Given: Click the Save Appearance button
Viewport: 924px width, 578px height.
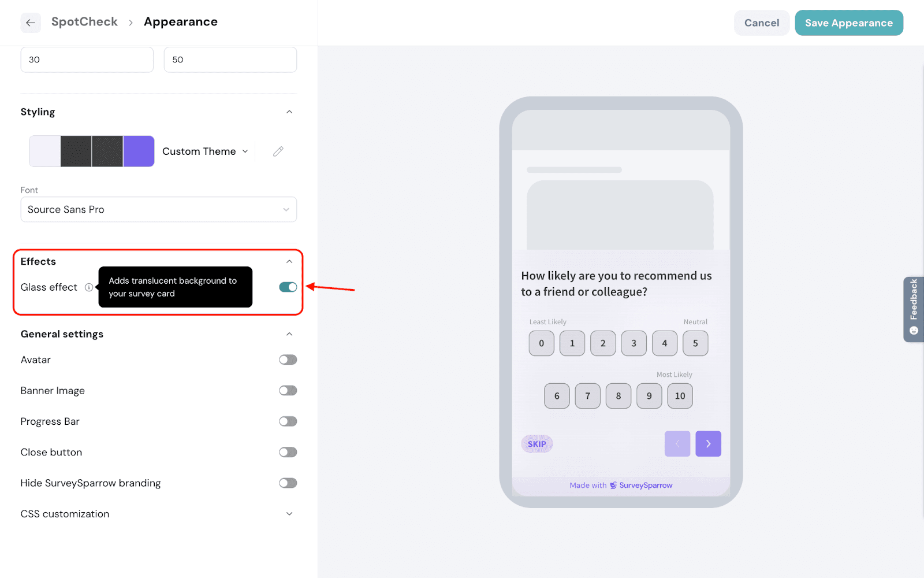Looking at the screenshot, I should click(x=848, y=23).
